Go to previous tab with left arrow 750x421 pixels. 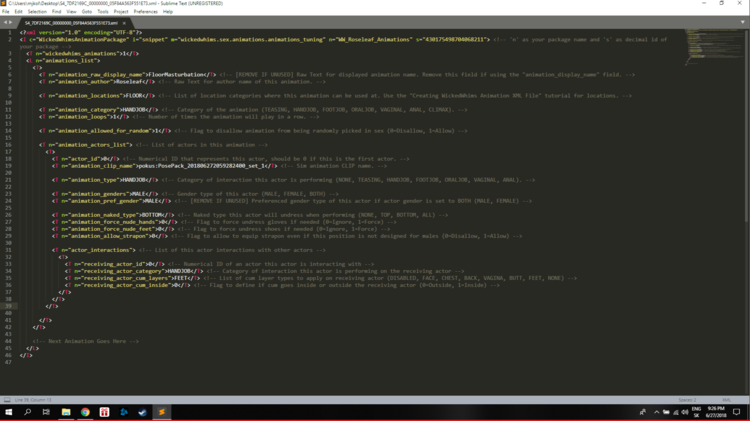[5, 22]
